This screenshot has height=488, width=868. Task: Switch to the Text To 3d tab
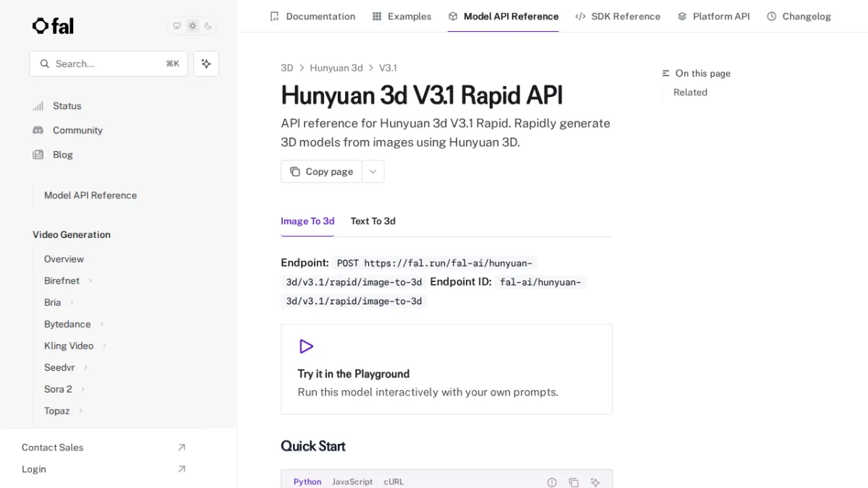click(x=373, y=221)
